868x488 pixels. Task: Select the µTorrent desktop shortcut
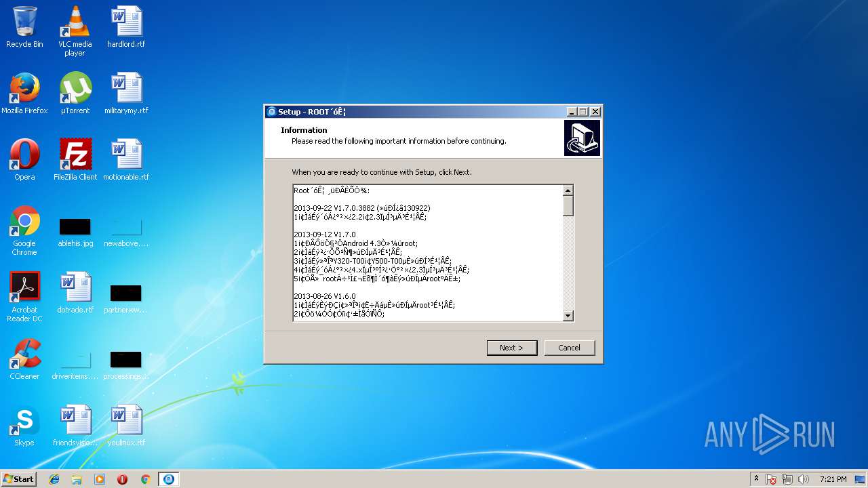[x=75, y=94]
